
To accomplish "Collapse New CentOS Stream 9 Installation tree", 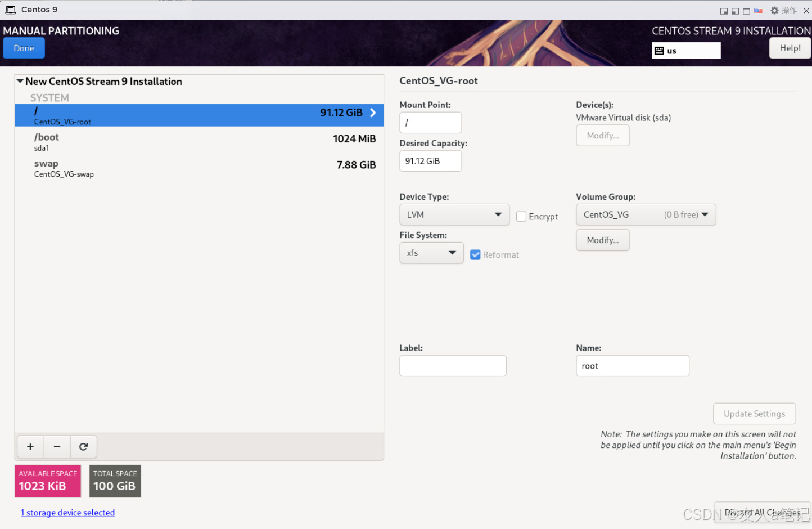I will [x=20, y=81].
